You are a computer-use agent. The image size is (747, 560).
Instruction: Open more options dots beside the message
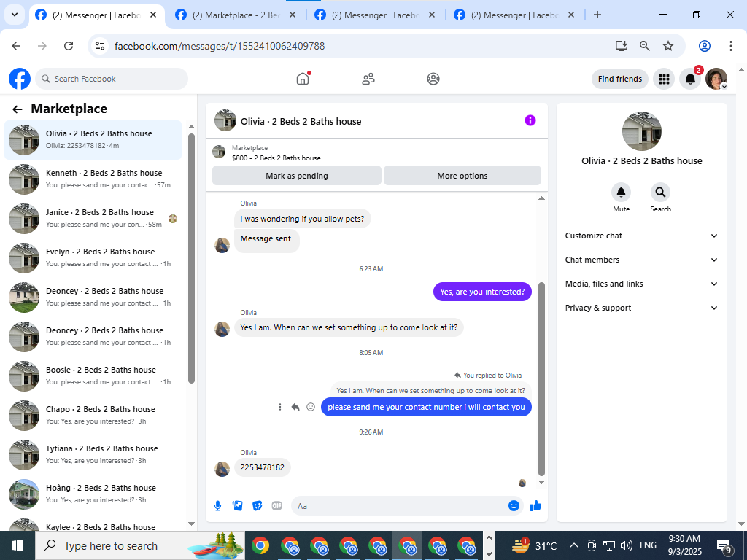click(x=280, y=407)
